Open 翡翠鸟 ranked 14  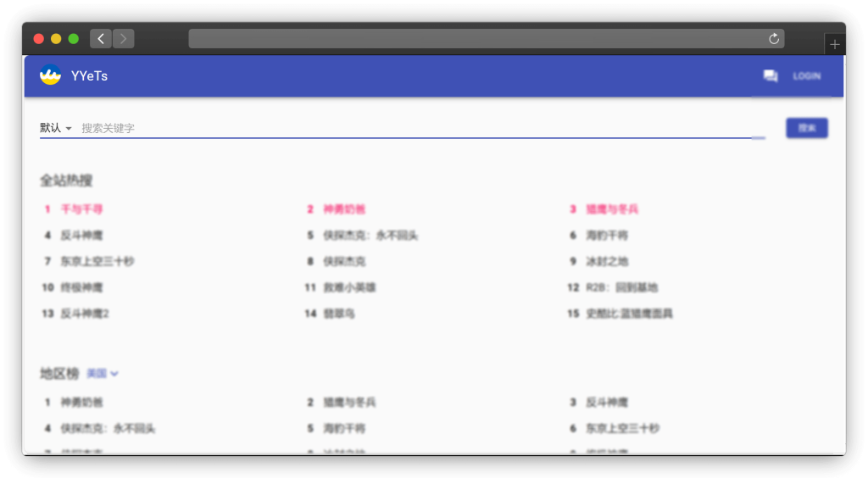pyautogui.click(x=339, y=313)
